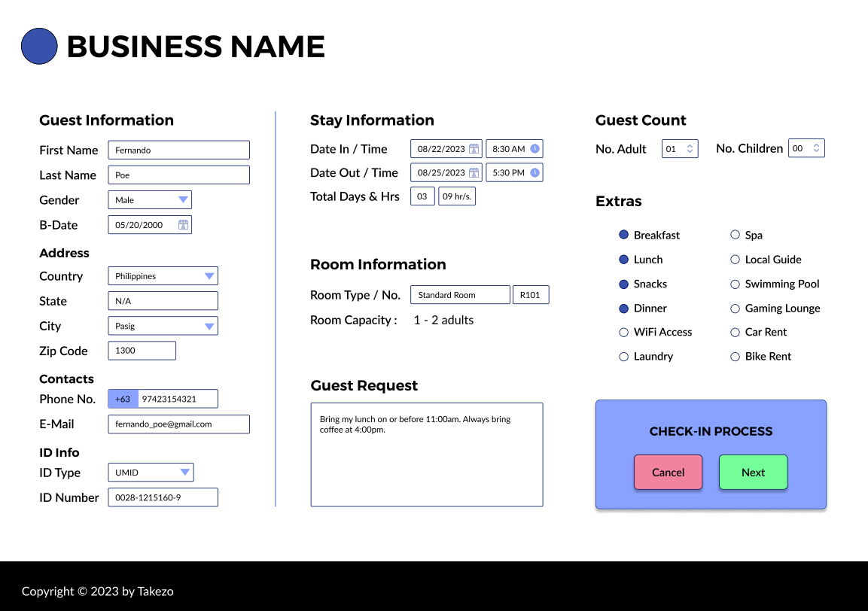Viewport: 868px width, 611px height.
Task: Focus the Zip Code field
Action: [142, 351]
